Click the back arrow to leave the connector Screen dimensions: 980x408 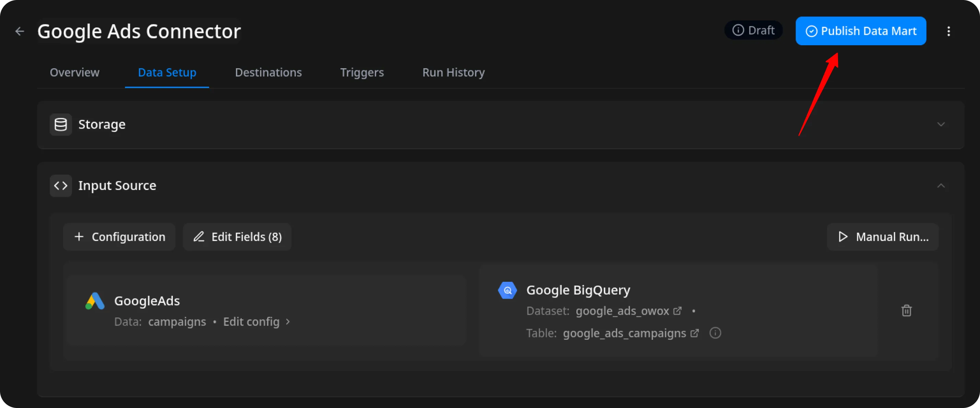point(20,31)
